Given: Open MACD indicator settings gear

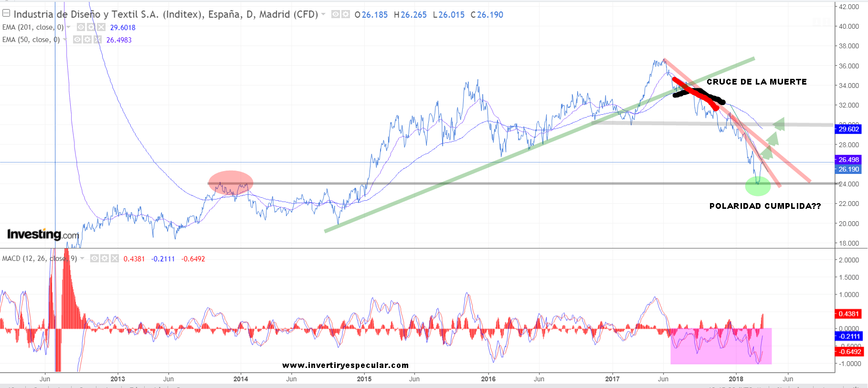Looking at the screenshot, I should [105, 259].
